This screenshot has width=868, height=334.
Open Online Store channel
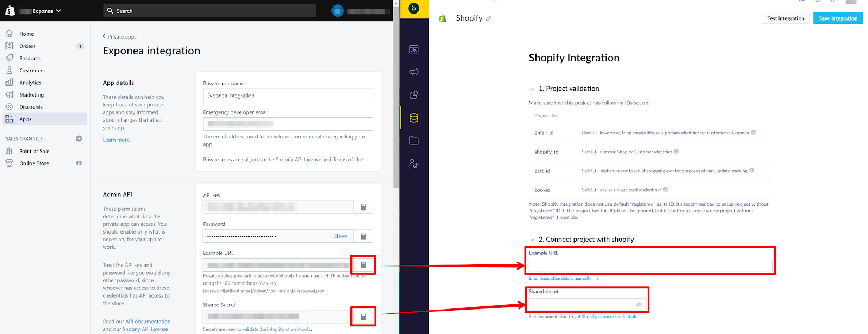pos(34,163)
